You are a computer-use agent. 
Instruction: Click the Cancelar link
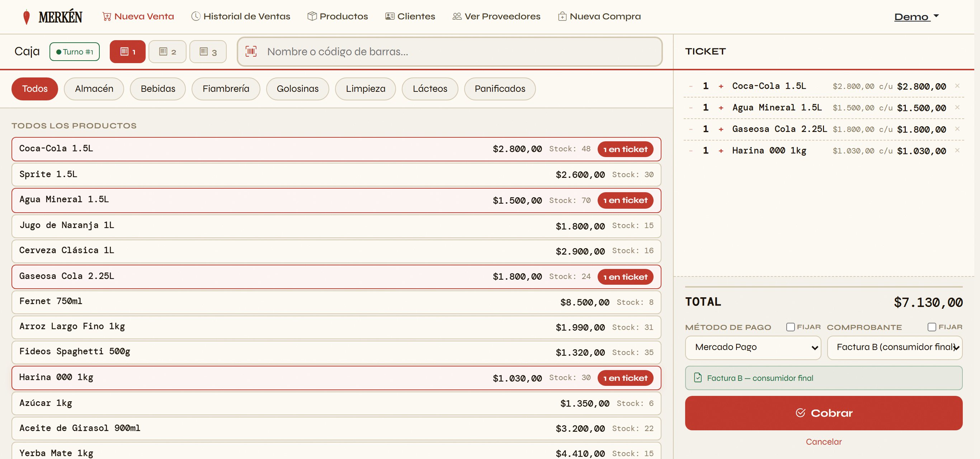pyautogui.click(x=824, y=442)
